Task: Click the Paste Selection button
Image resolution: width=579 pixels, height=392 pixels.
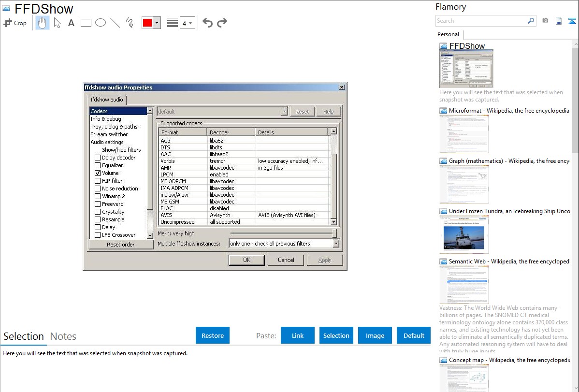Action: pyautogui.click(x=336, y=335)
